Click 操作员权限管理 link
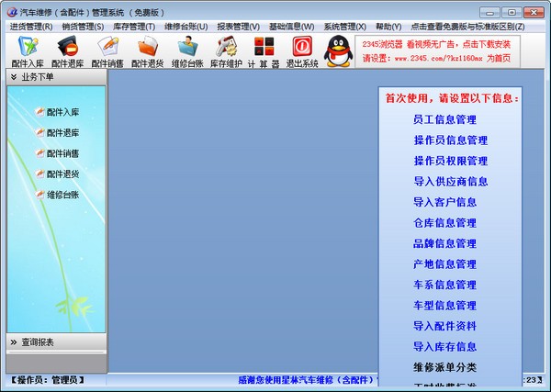This screenshot has height=392, width=551. (x=451, y=161)
